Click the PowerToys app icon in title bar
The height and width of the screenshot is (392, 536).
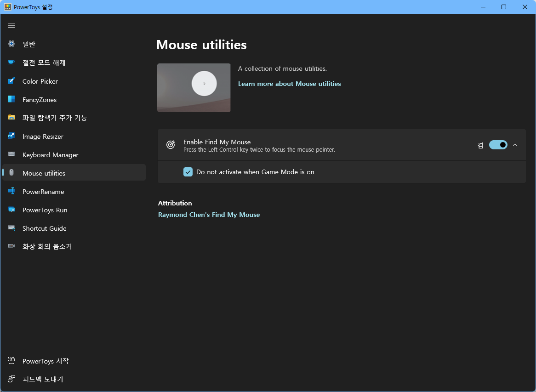(x=7, y=7)
